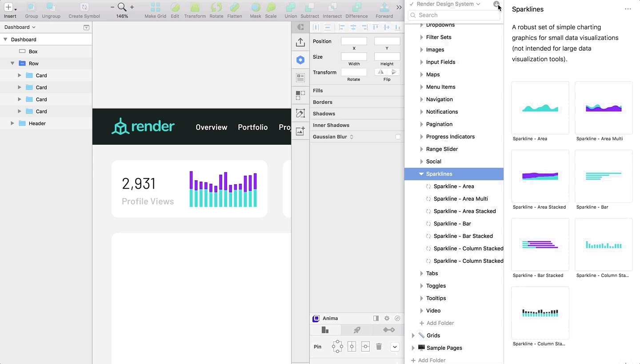Show more toolbar items chevron
This screenshot has height=364, width=640.
click(x=400, y=7)
